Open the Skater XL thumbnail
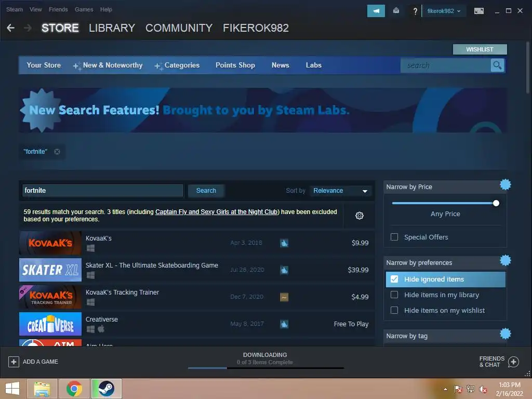This screenshot has width=532, height=399. click(50, 270)
